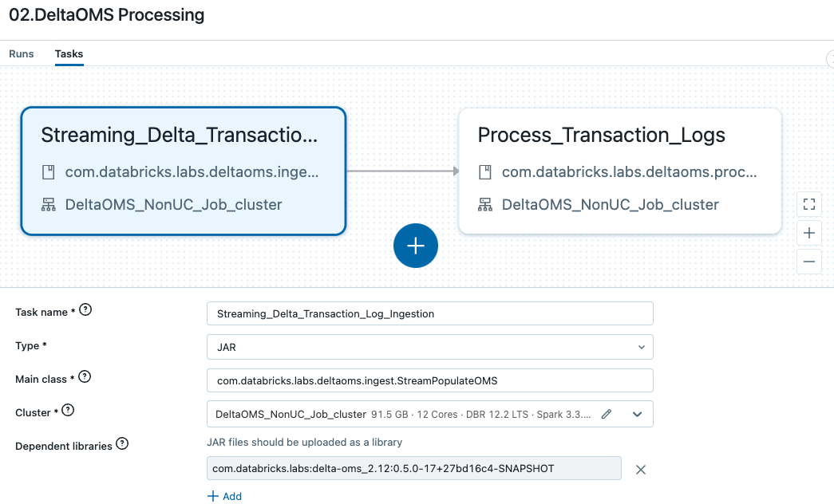Click com.databricks.labs.deltaoms.inge... class text
Image resolution: width=834 pixels, height=504 pixels.
click(192, 171)
